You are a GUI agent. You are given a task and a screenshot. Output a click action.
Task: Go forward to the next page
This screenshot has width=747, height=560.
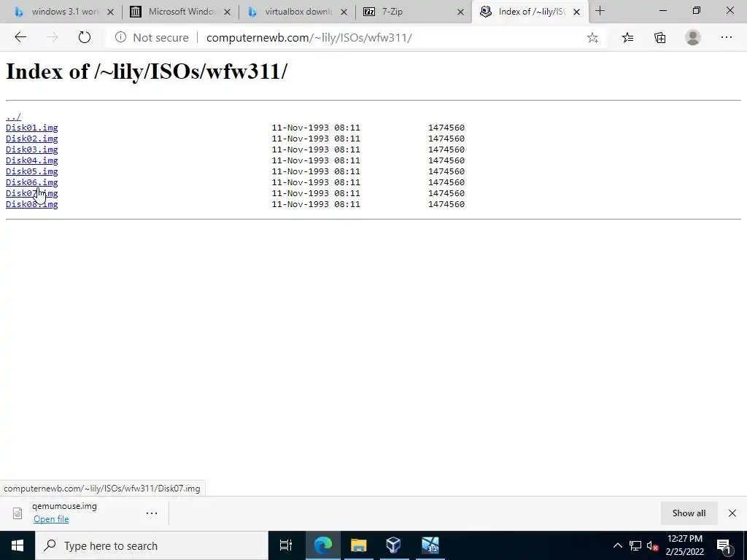pos(52,37)
